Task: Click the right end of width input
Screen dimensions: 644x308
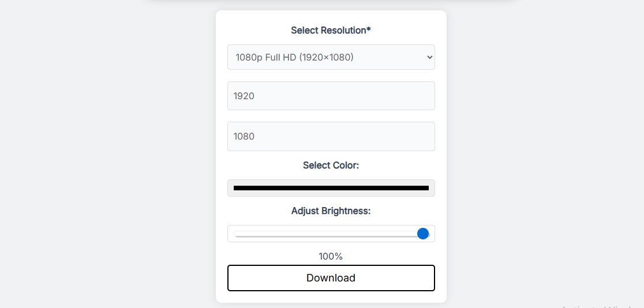Action: click(x=427, y=96)
